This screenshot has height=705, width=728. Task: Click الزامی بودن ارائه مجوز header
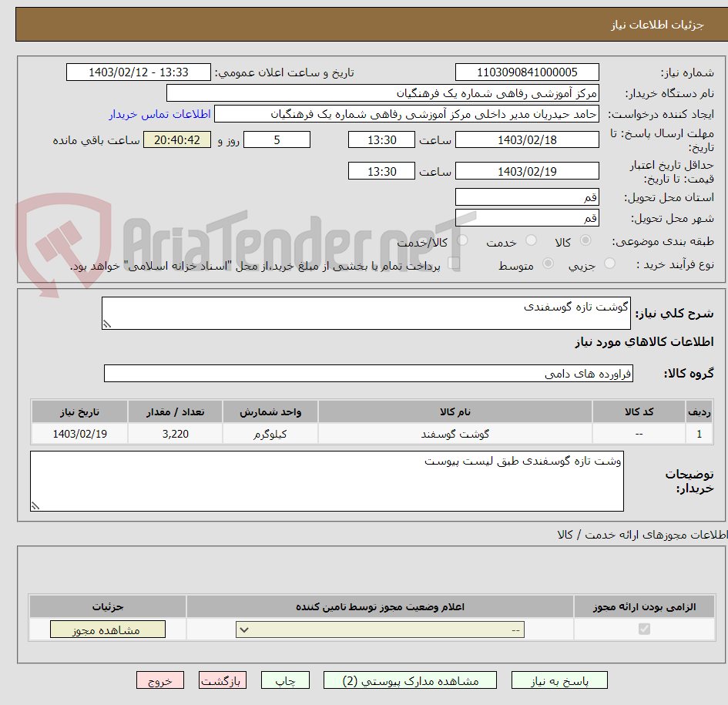(645, 606)
